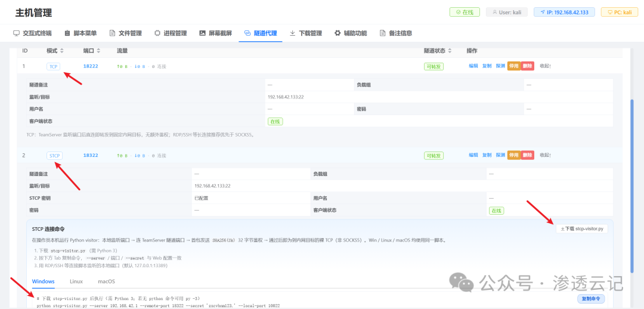644x309 pixels.
Task: Click the 主机管理 page title
Action: click(33, 13)
